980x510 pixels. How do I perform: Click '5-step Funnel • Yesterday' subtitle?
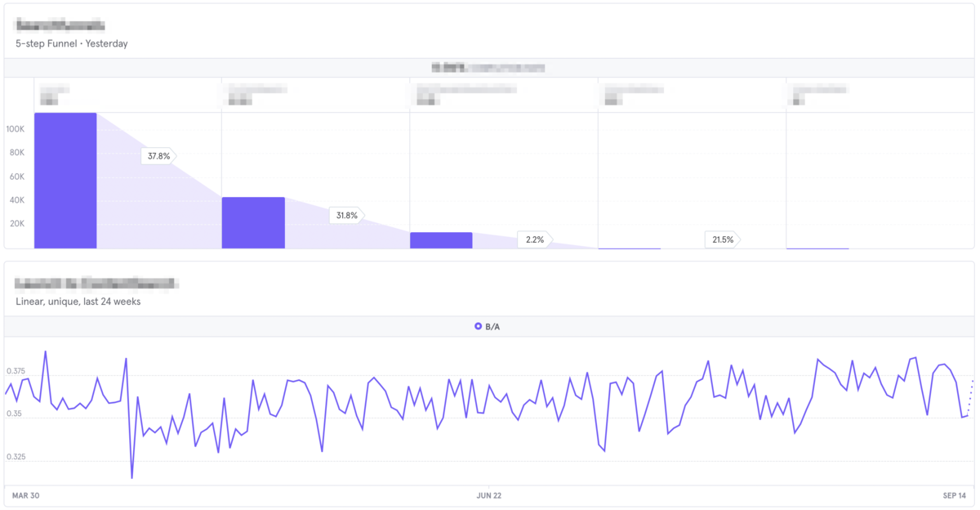(x=72, y=43)
